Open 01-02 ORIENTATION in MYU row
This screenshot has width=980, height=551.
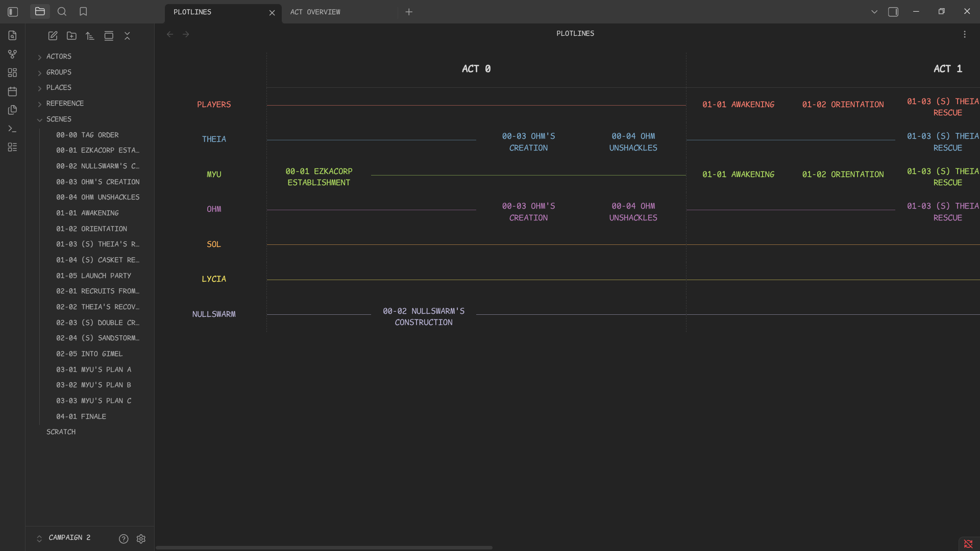pos(843,174)
